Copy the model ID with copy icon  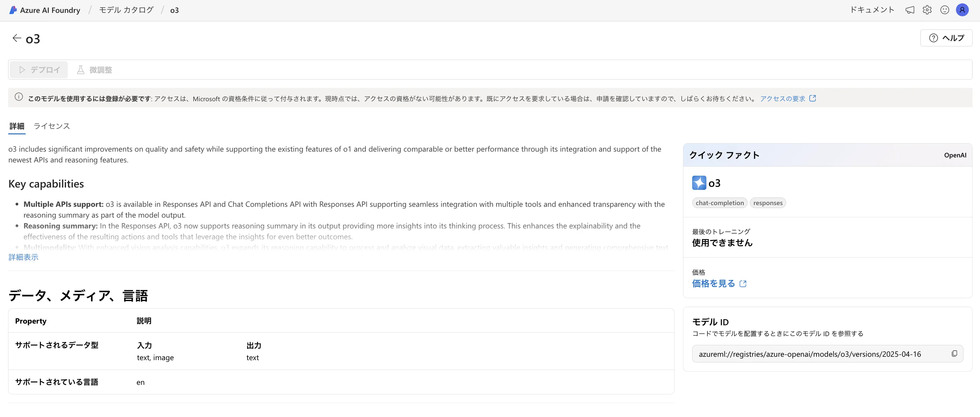tap(954, 353)
